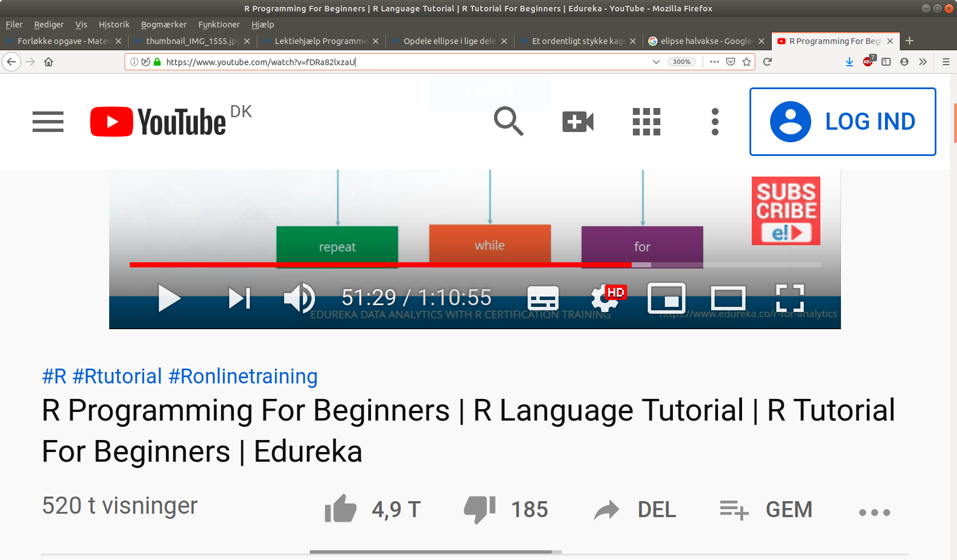
Task: Like the video with thumbs up
Action: (341, 509)
